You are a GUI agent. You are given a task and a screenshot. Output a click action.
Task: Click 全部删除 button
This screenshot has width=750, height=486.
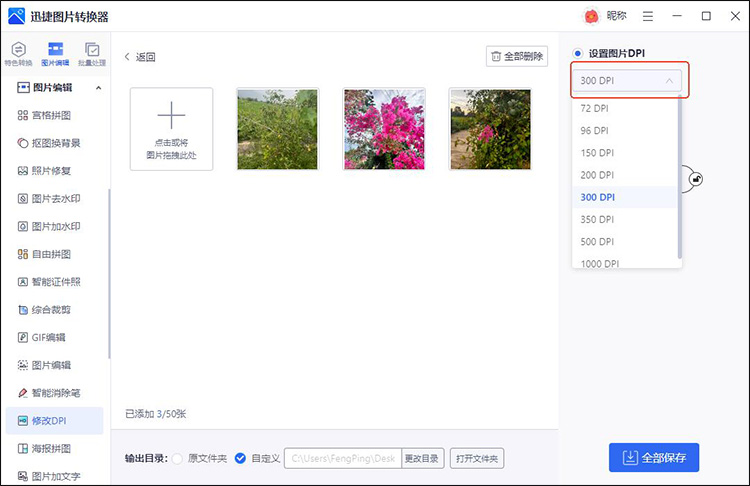tap(517, 56)
